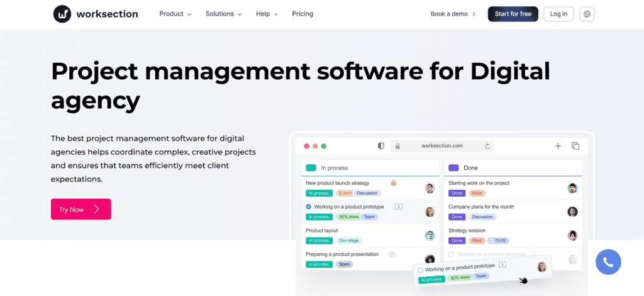Click the avatar on the Product layout task
The image size is (644, 296).
[430, 236]
